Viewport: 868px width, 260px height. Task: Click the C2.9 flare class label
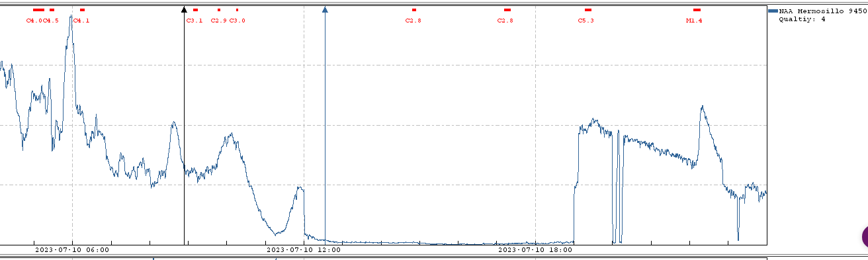[218, 21]
